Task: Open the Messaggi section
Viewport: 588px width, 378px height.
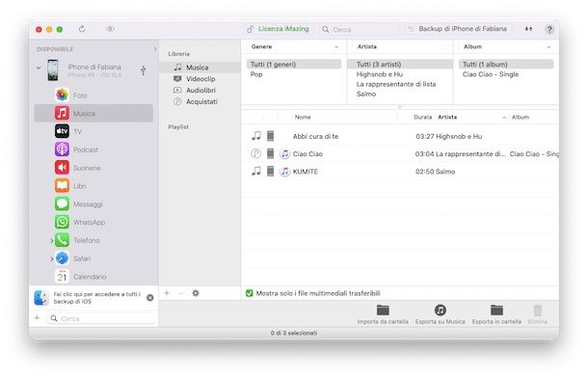Action: 94,204
